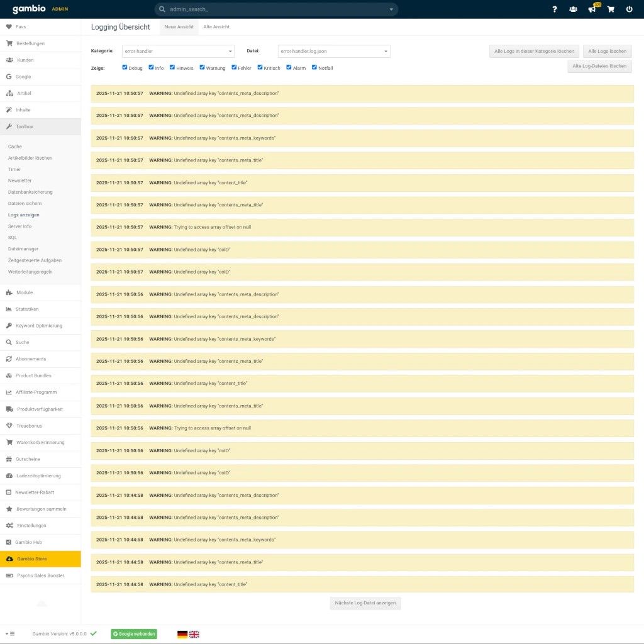Open the Datei log file dropdown
The width and height of the screenshot is (644, 644).
tap(334, 51)
